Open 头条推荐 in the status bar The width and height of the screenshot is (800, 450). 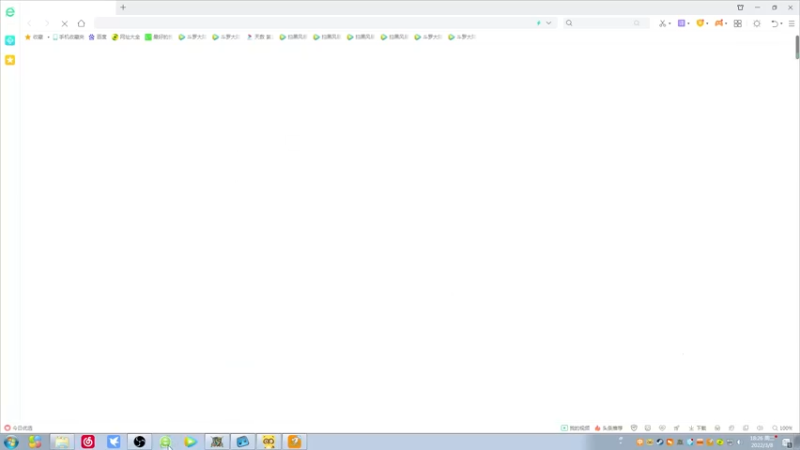click(x=609, y=428)
